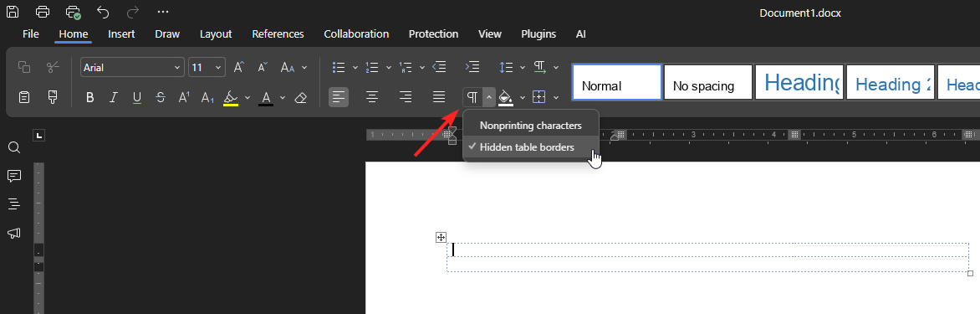
Task: Open the highlight color dropdown arrow
Action: tap(248, 98)
